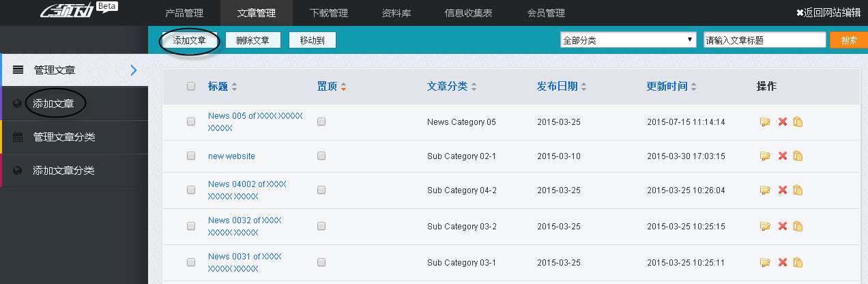Open the 资料库 top tab

point(396,12)
